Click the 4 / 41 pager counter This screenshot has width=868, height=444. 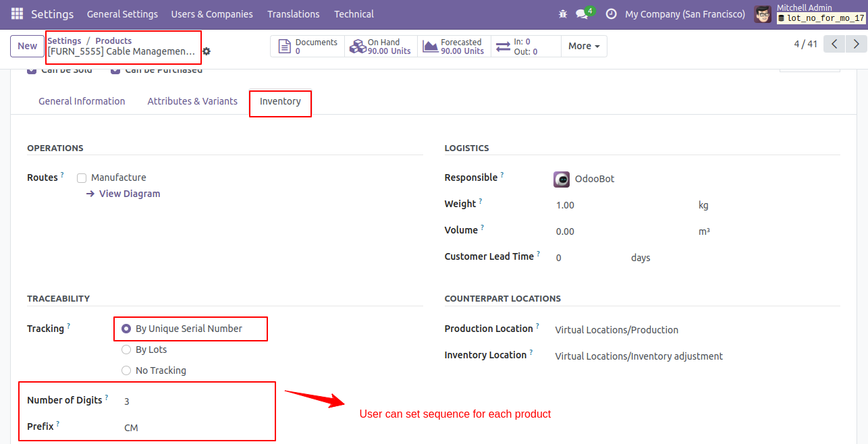pyautogui.click(x=805, y=45)
